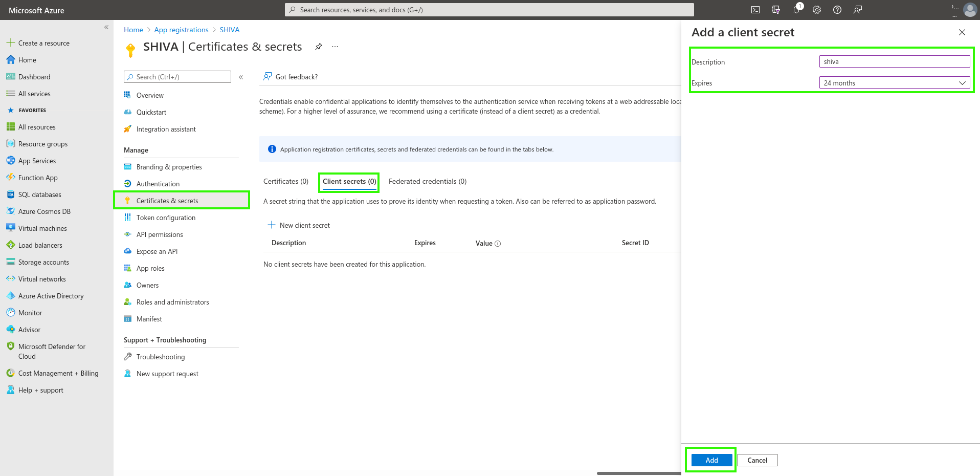Click the Cancel button
The image size is (980, 476).
pyautogui.click(x=757, y=460)
